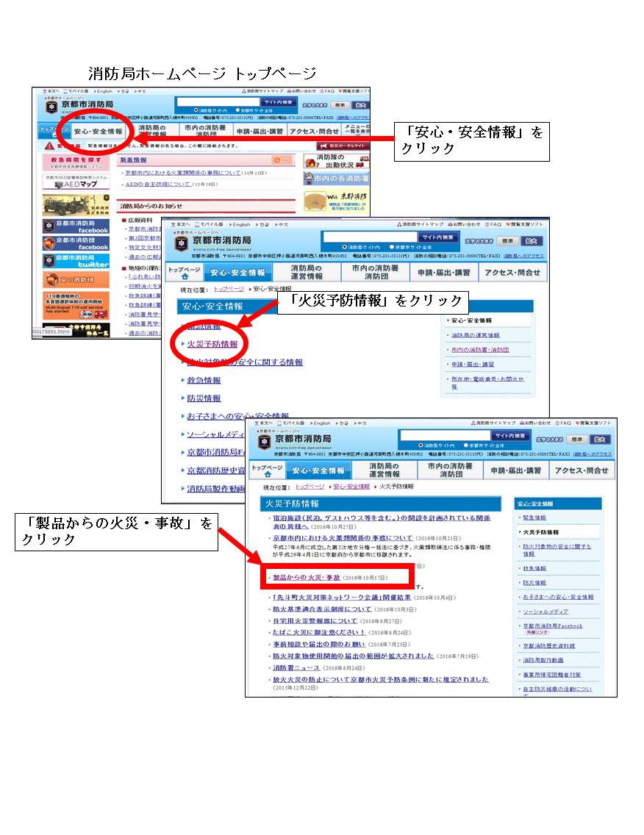644x835 pixels.
Task: Open 申請・届出・講習 tab on 安心・安全情報 page
Action: 444,272
